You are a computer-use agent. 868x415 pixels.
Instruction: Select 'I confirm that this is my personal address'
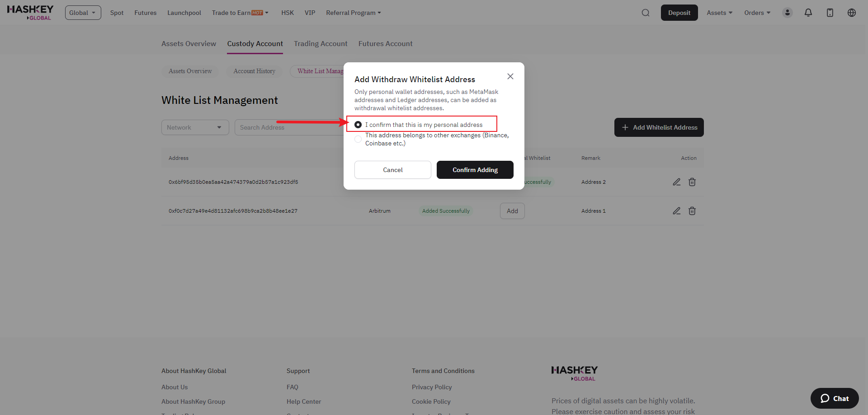tap(358, 124)
